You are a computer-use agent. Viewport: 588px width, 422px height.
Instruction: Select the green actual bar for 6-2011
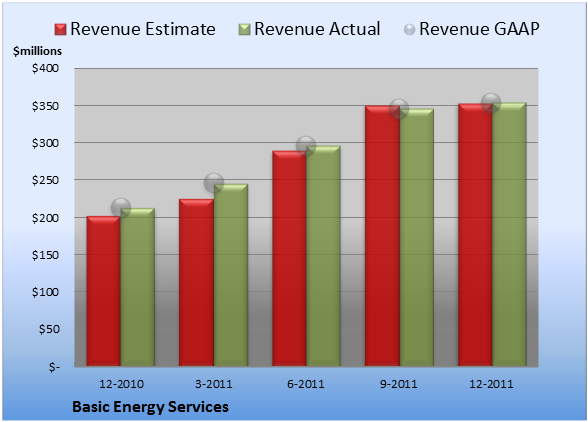coord(323,256)
